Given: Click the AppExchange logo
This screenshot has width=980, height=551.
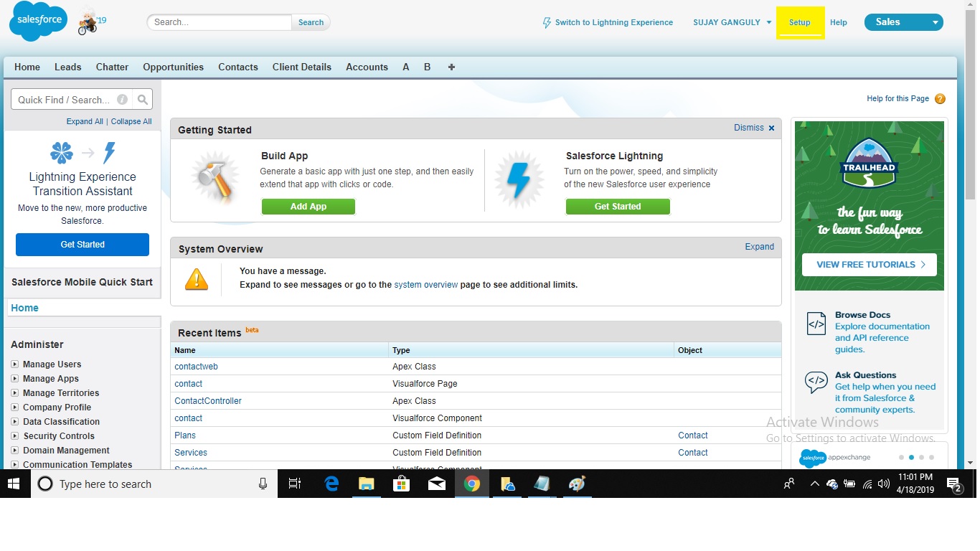Looking at the screenshot, I should pyautogui.click(x=834, y=458).
